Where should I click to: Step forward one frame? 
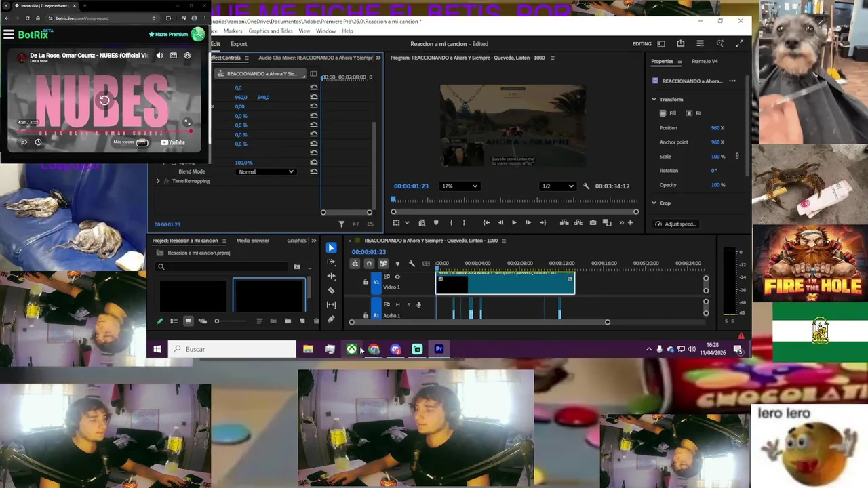tap(528, 223)
